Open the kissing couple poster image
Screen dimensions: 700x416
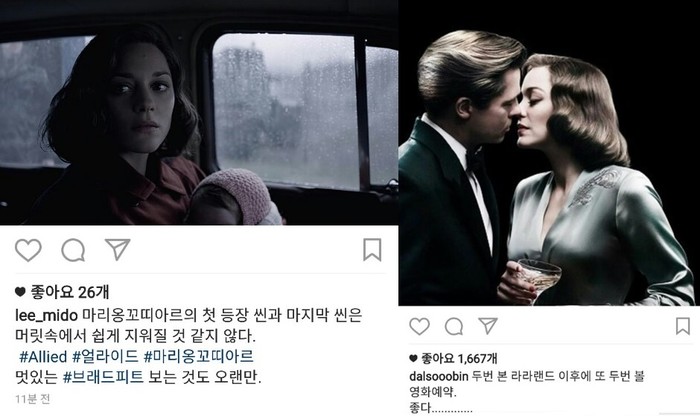point(549,153)
